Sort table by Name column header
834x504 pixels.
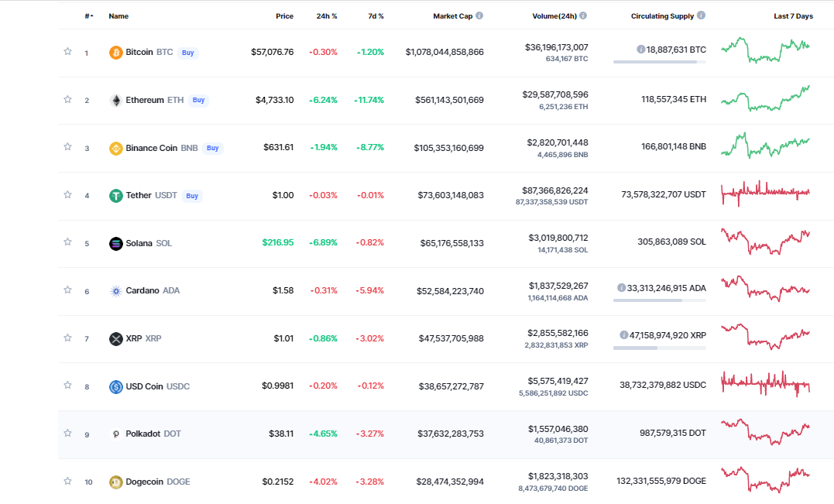tap(118, 16)
